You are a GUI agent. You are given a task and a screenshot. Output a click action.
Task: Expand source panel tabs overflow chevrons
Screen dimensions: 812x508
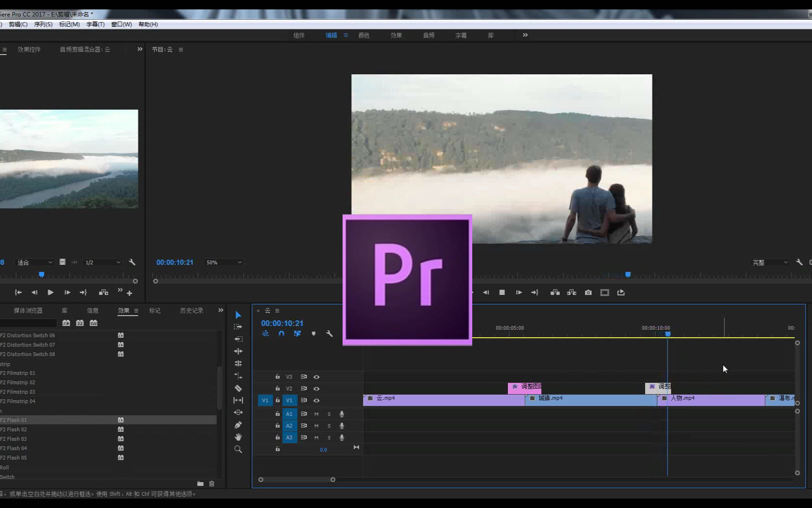click(140, 49)
